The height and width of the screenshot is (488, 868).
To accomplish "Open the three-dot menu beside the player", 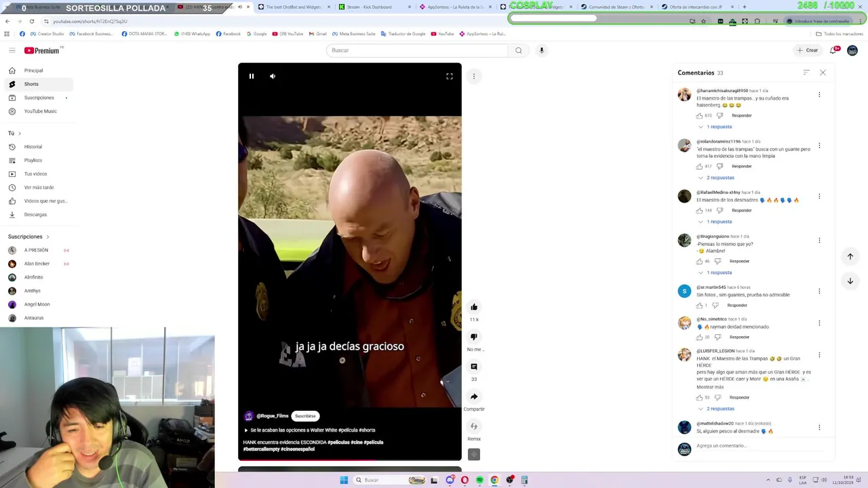I will [x=474, y=76].
